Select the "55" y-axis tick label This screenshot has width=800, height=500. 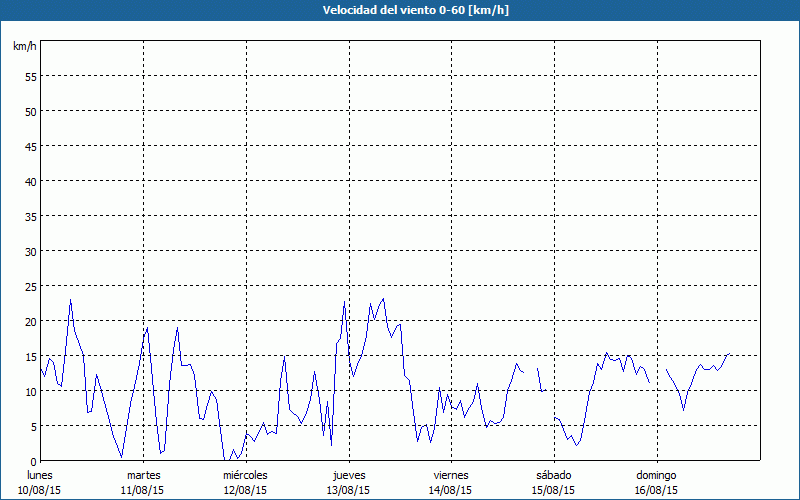(x=30, y=76)
